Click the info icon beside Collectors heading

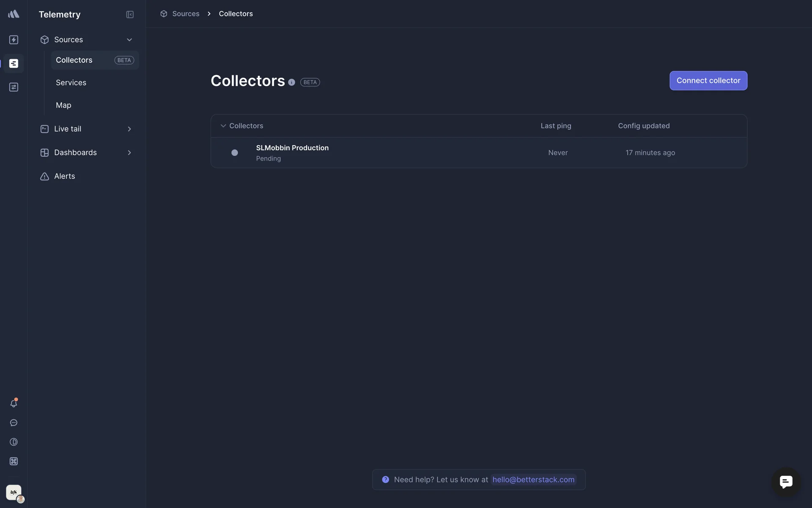coord(291,83)
